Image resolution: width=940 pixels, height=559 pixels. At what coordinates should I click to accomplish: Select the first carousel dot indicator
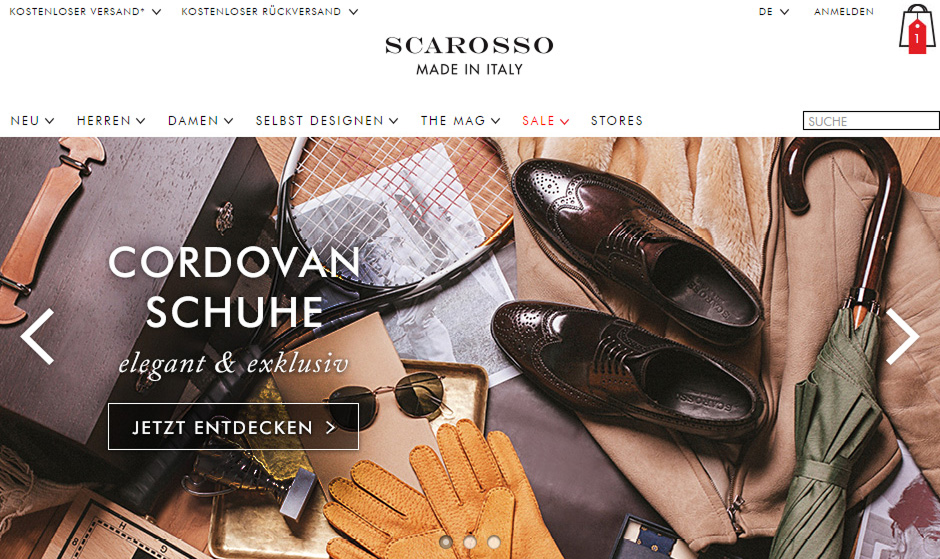(445, 542)
